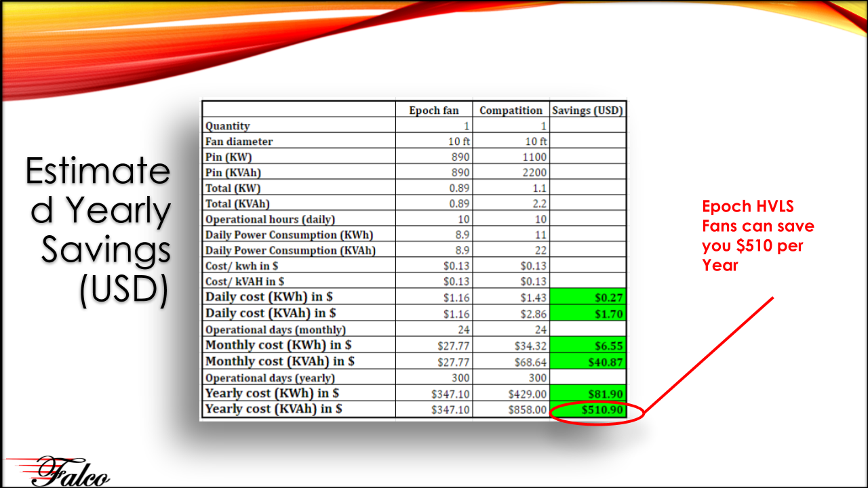The image size is (868, 488).
Task: Click the 'Quantity' row label
Action: point(228,126)
